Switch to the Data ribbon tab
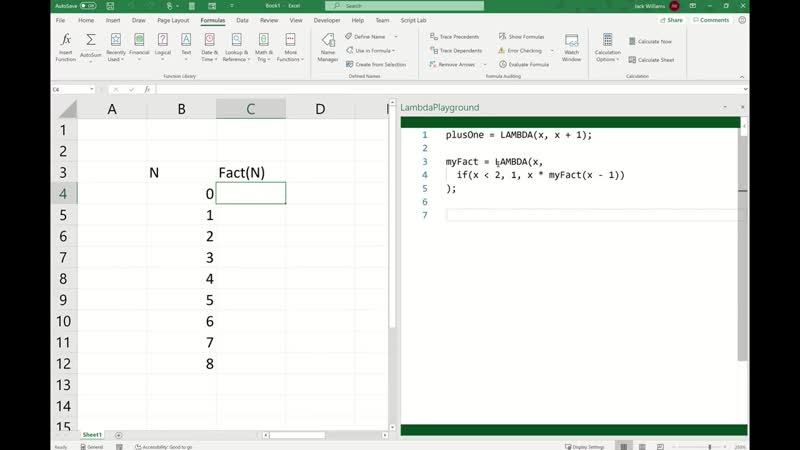The height and width of the screenshot is (450, 800). [x=242, y=20]
